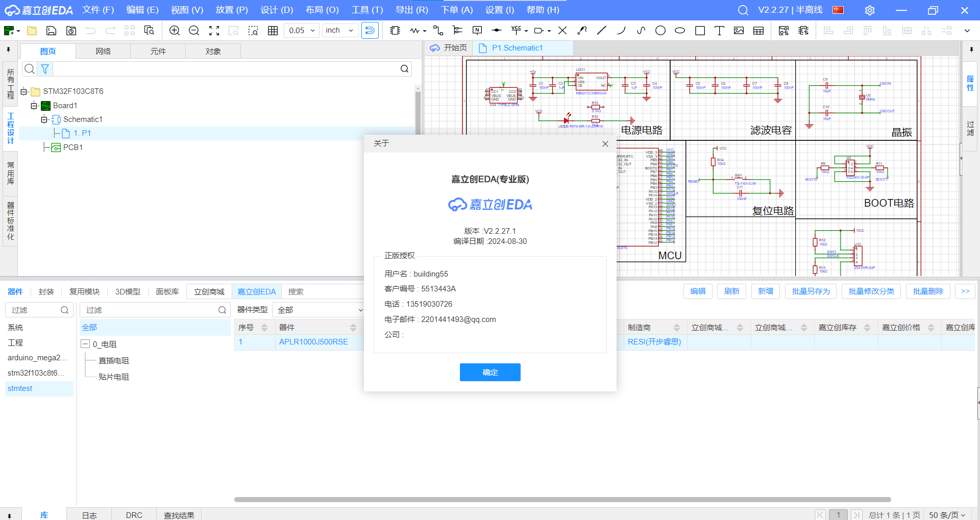This screenshot has width=980, height=520.
Task: Open the inch unit dropdown
Action: tap(340, 31)
